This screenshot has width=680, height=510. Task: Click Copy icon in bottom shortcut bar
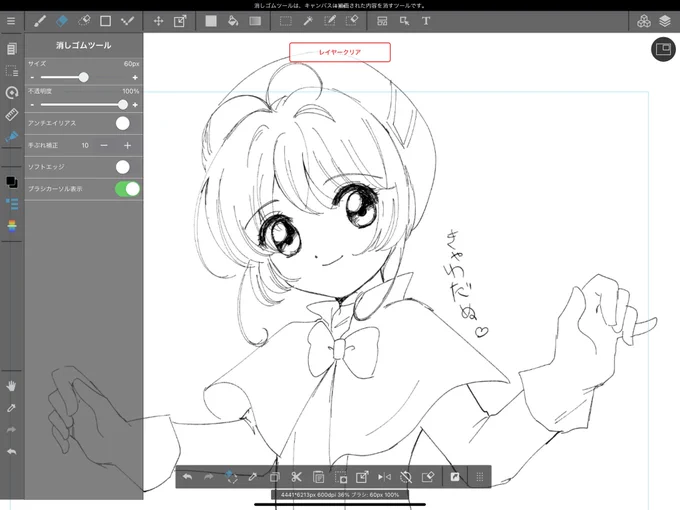[x=275, y=477]
